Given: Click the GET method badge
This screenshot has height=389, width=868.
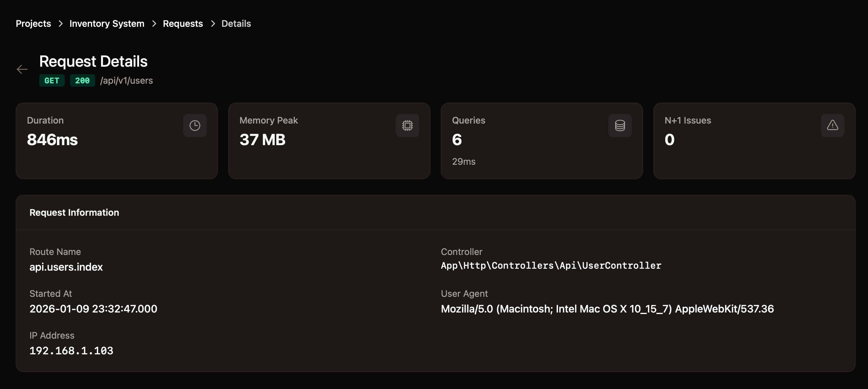Looking at the screenshot, I should pyautogui.click(x=52, y=81).
